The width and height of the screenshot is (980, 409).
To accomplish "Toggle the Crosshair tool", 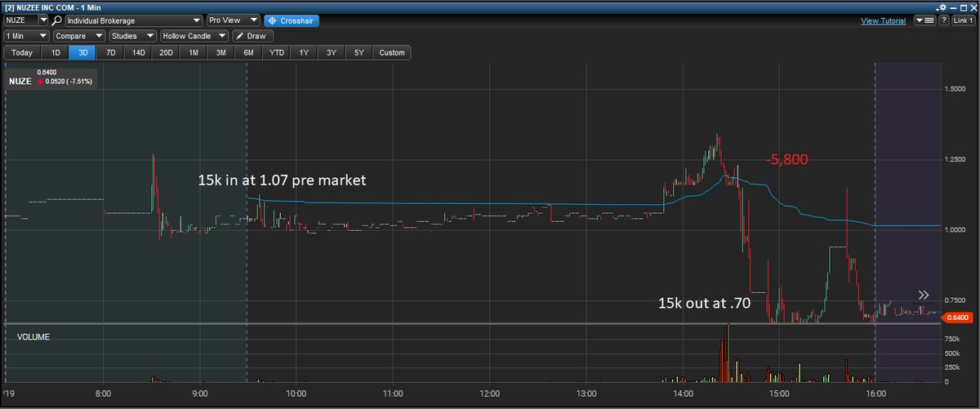I will [x=292, y=20].
